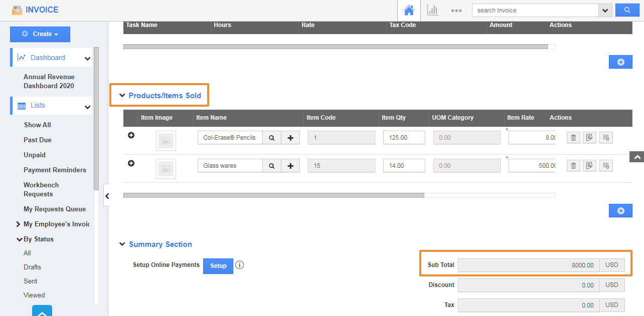Expand the Col-Erase Pencils row details
The width and height of the screenshot is (644, 316).
[x=131, y=135]
